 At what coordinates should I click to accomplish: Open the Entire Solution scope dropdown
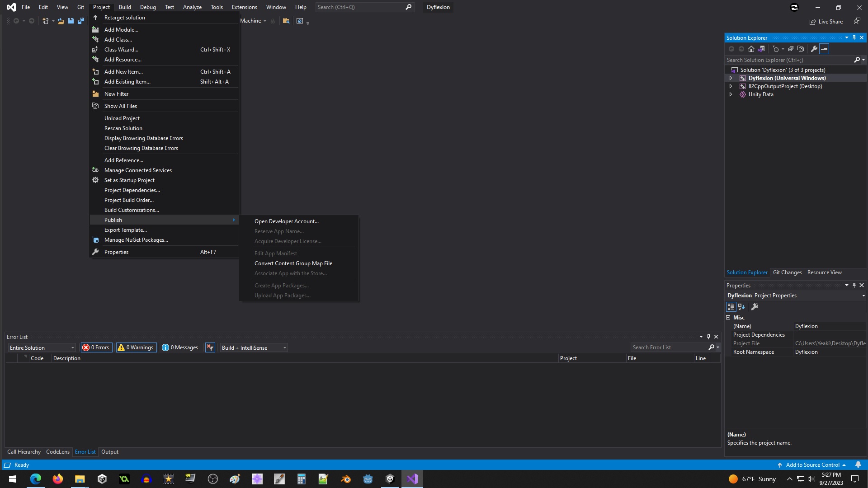coord(42,347)
